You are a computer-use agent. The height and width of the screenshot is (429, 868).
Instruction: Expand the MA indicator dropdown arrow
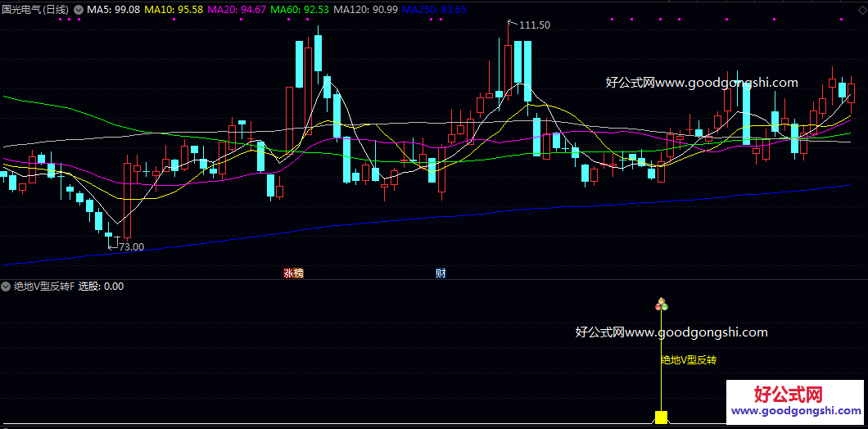(x=79, y=9)
